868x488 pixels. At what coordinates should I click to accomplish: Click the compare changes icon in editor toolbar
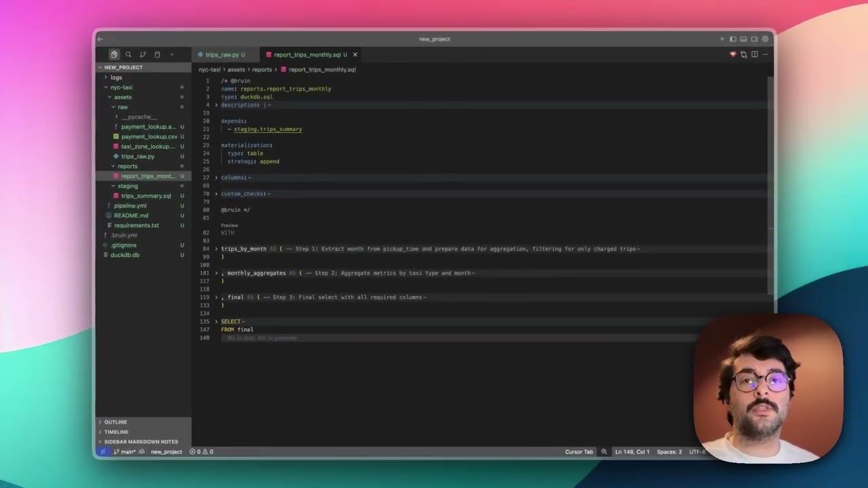point(744,54)
